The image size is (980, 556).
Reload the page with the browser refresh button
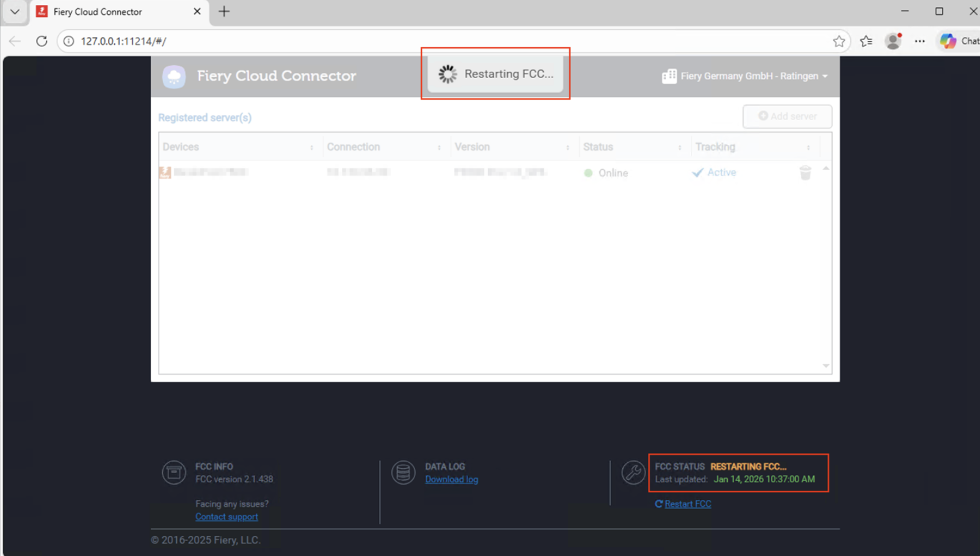click(42, 41)
